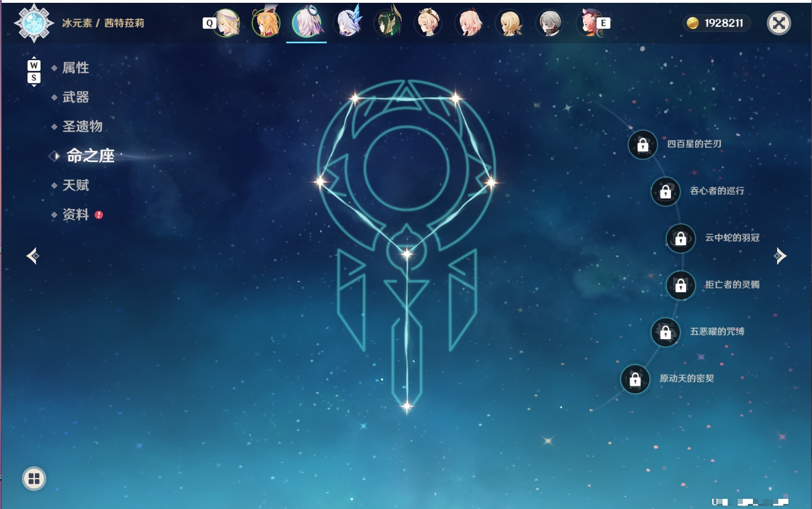The height and width of the screenshot is (509, 812).
Task: Close the character screen with X button
Action: click(779, 23)
